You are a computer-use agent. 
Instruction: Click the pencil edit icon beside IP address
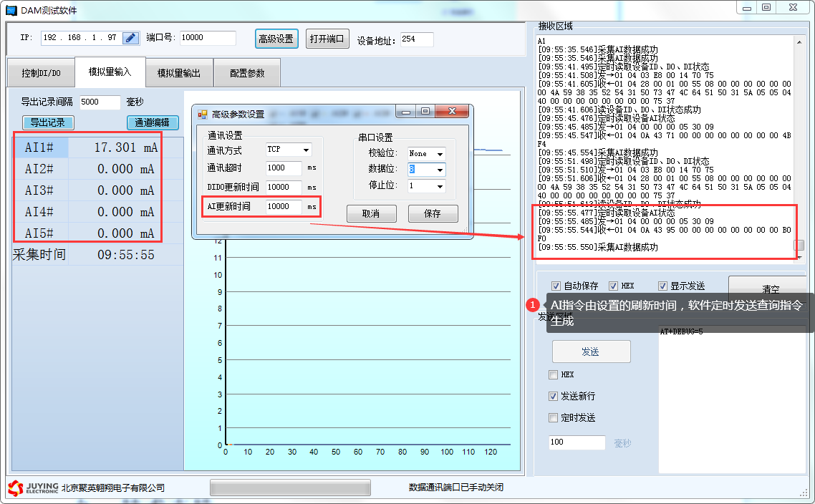point(130,38)
